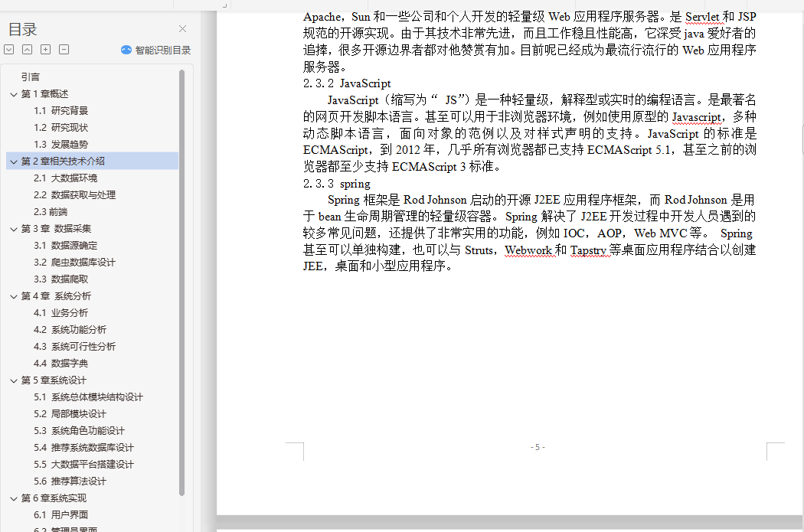Screen dimensions: 804x532
Task: Select the 第 6 章系统实现 heading
Action: click(x=54, y=498)
